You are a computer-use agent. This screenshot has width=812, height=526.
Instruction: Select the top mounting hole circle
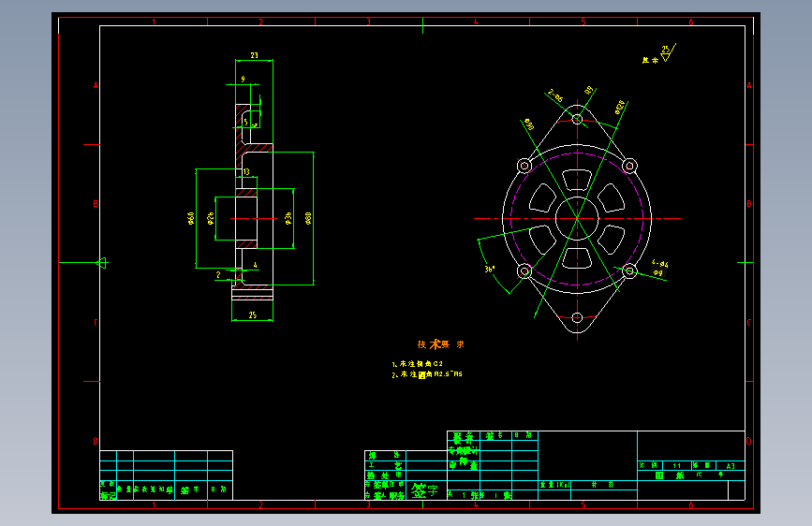578,120
